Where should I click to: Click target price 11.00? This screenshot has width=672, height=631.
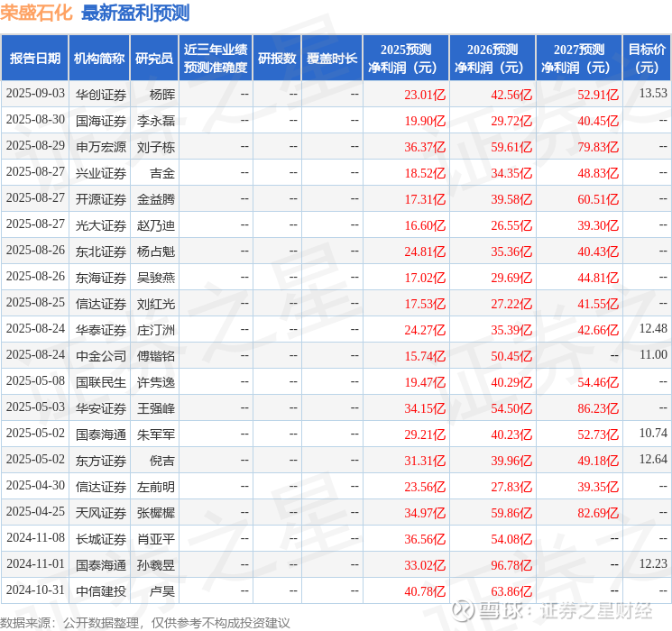(x=653, y=354)
